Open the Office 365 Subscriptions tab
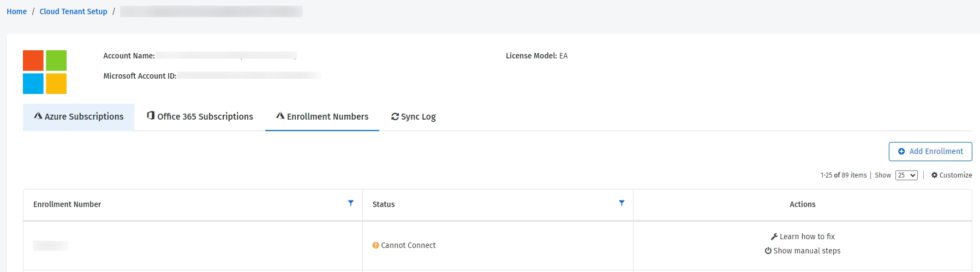This screenshot has height=272, width=980. [200, 117]
